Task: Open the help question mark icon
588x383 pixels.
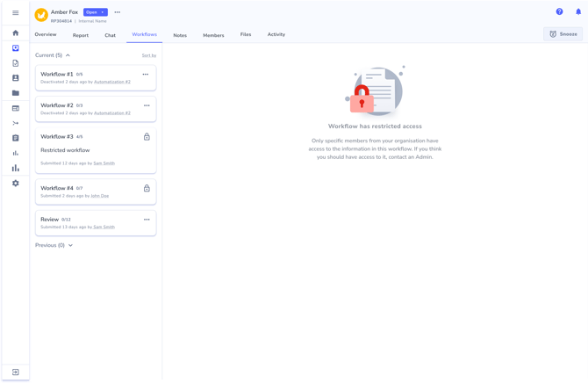Action: (x=559, y=11)
